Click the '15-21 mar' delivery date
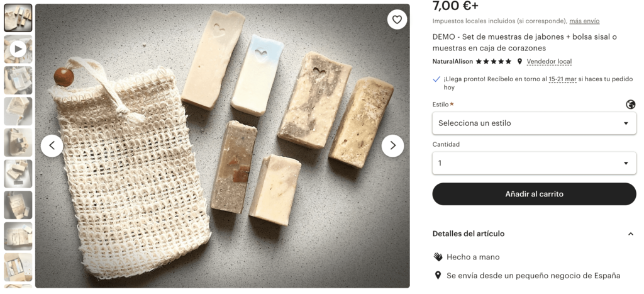 pyautogui.click(x=562, y=79)
